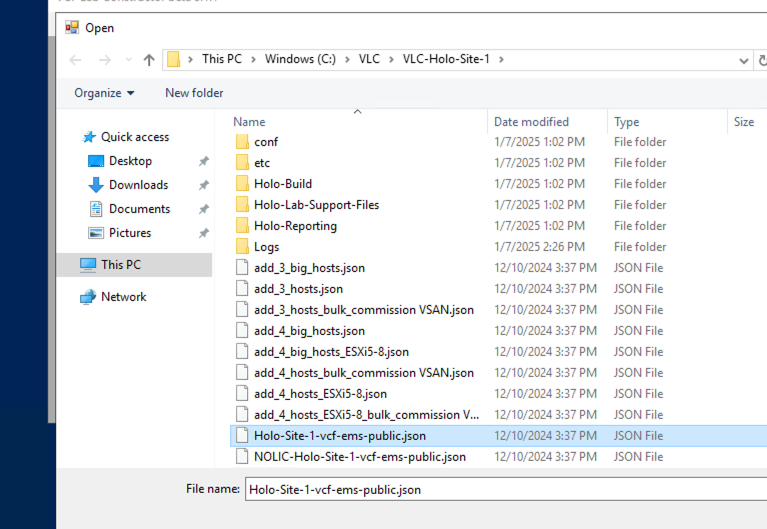Click the File name input field
Screen dimensions: 767x529
[500, 490]
